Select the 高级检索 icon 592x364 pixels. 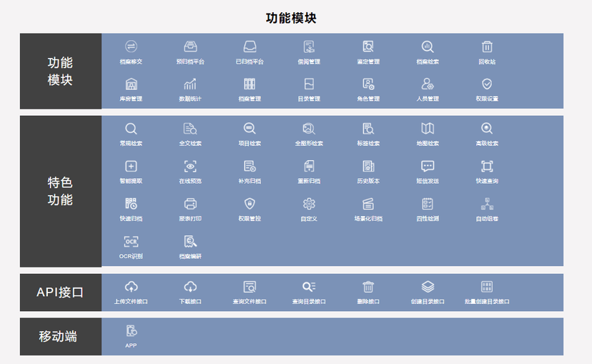tap(487, 129)
